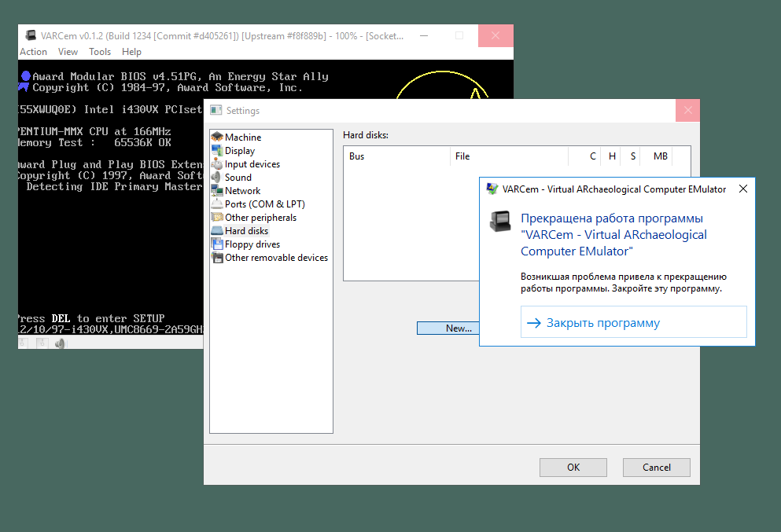Select the Network category label

pos(242,191)
